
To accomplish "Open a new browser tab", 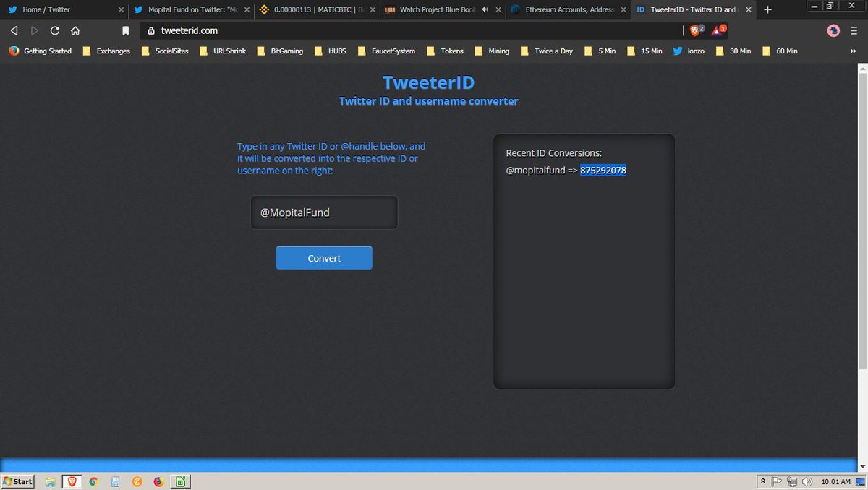I will point(767,9).
